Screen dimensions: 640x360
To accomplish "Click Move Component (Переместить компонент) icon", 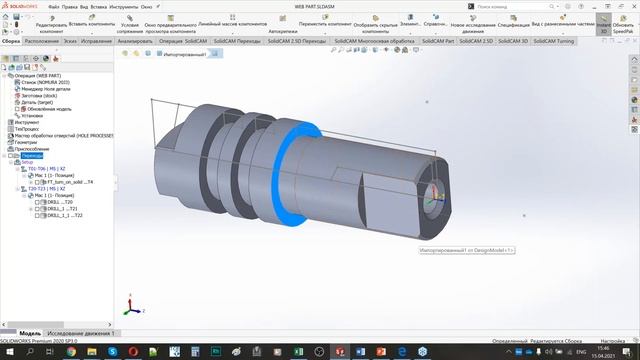I will [x=325, y=18].
